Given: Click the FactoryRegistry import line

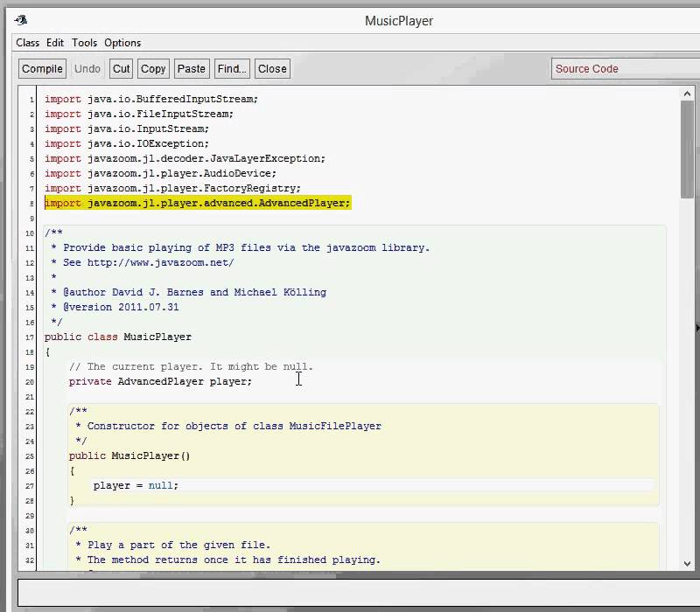Looking at the screenshot, I should point(172,188).
